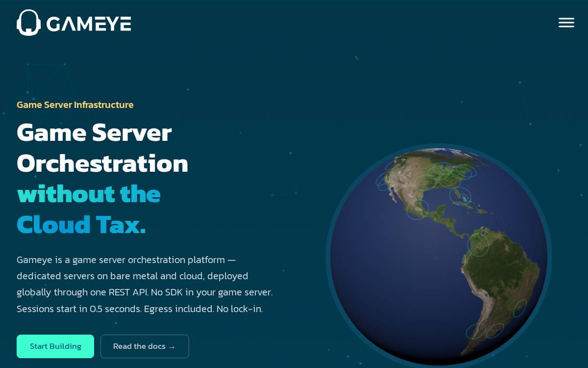Click the Gameye description paragraph
Image resolution: width=588 pixels, height=368 pixels.
pyautogui.click(x=145, y=284)
